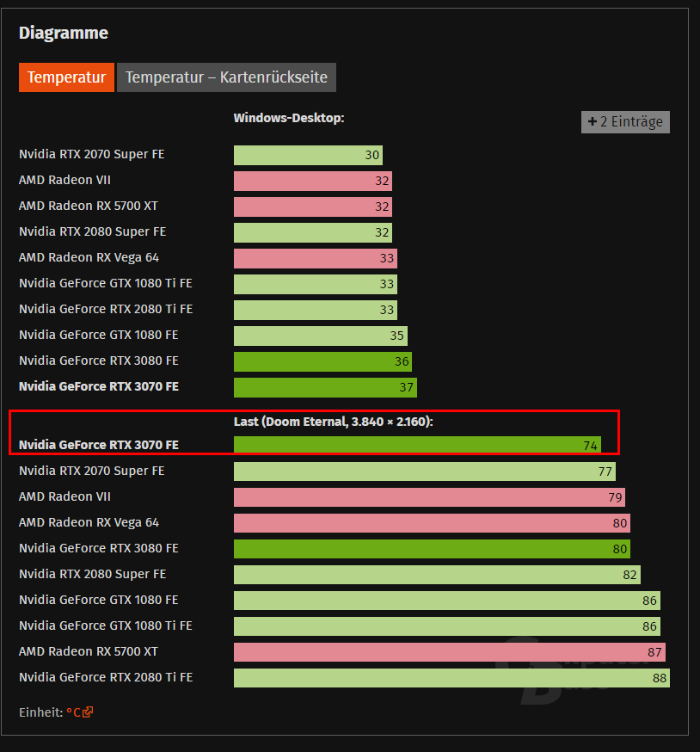
Task: Click the 80 bar of RTX 3080 FE
Action: (x=432, y=550)
